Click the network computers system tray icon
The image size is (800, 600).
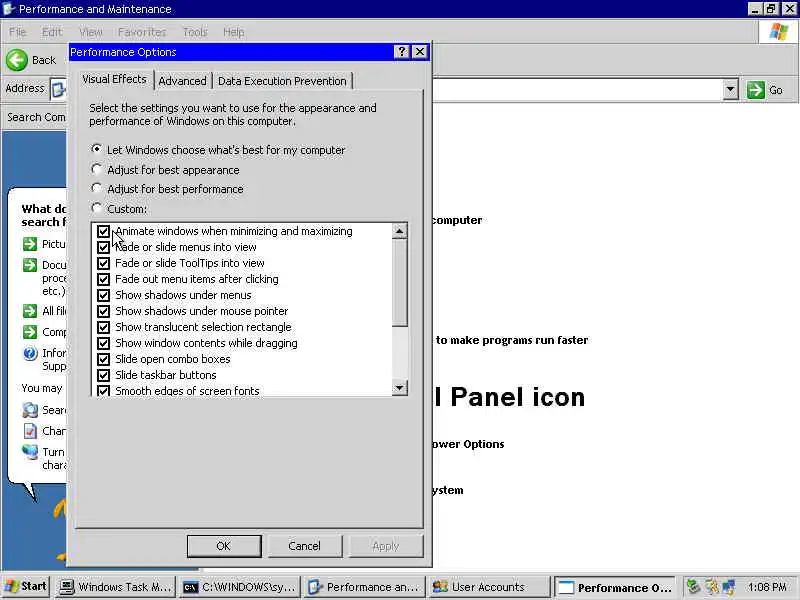[729, 587]
